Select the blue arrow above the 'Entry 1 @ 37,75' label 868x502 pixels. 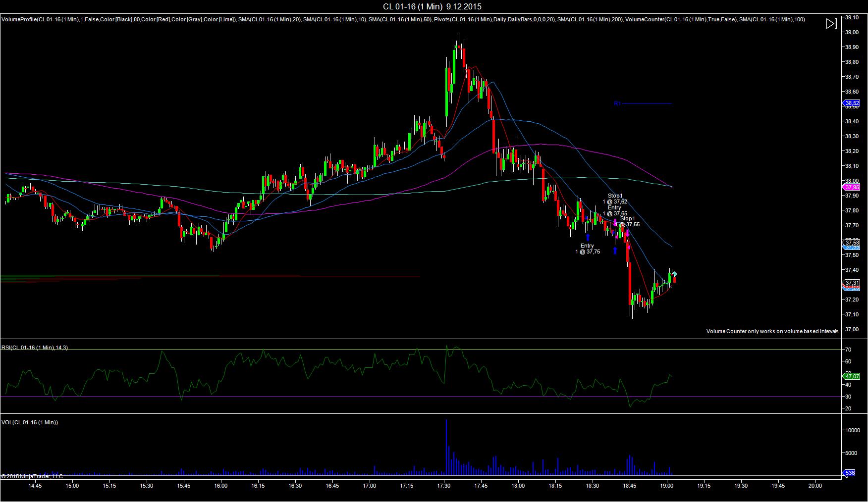pyautogui.click(x=588, y=237)
